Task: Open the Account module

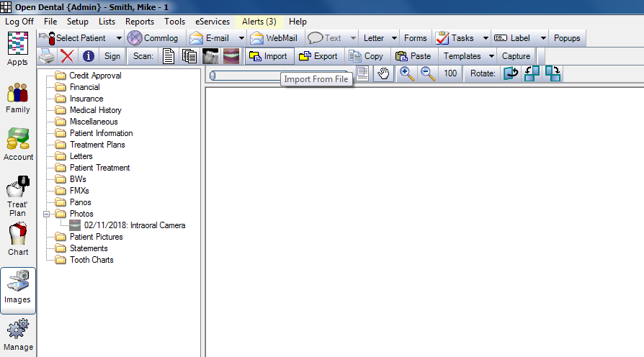Action: (x=18, y=145)
